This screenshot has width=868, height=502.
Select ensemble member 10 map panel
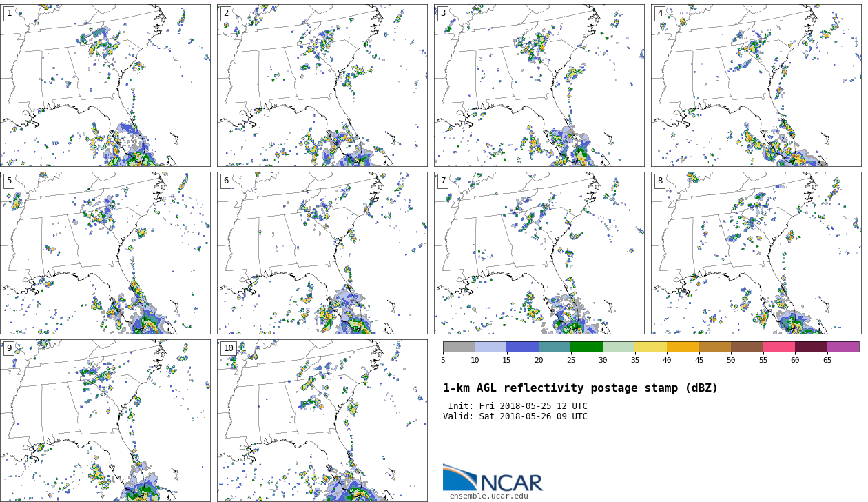click(322, 420)
